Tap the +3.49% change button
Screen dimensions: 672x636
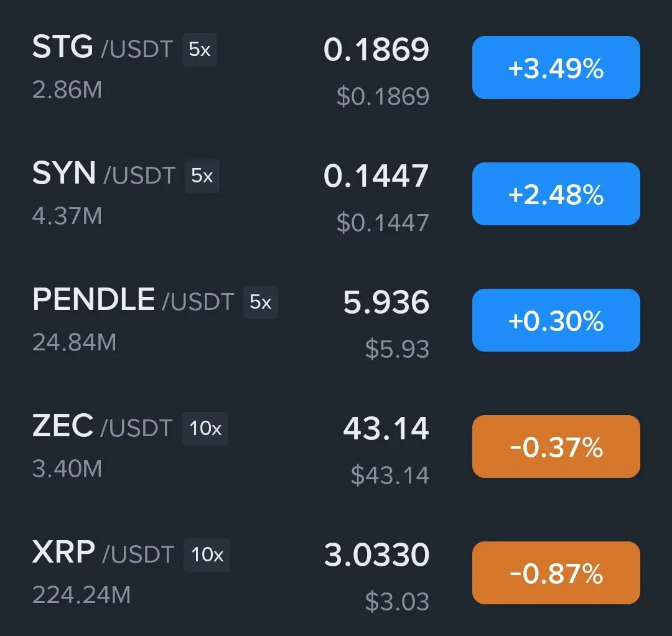pos(556,68)
